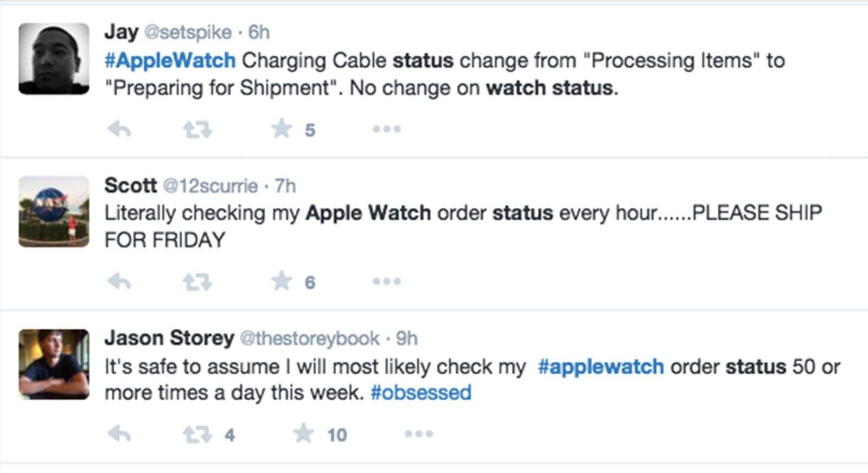Favorite Scott's tweet with the star
Viewport: 868px width, 473px height.
click(282, 281)
